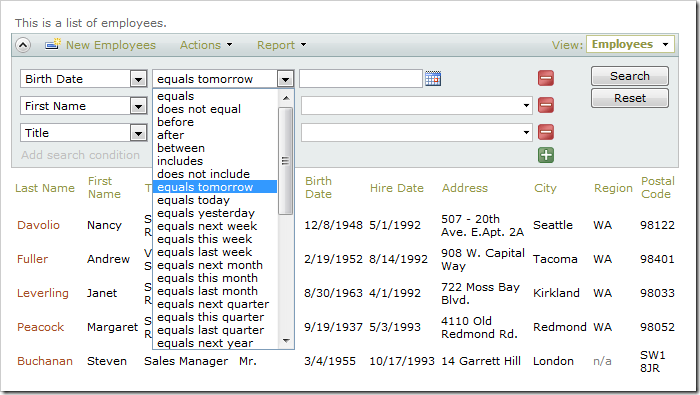This screenshot has width=700, height=395.
Task: Sort by City column header
Action: (545, 188)
